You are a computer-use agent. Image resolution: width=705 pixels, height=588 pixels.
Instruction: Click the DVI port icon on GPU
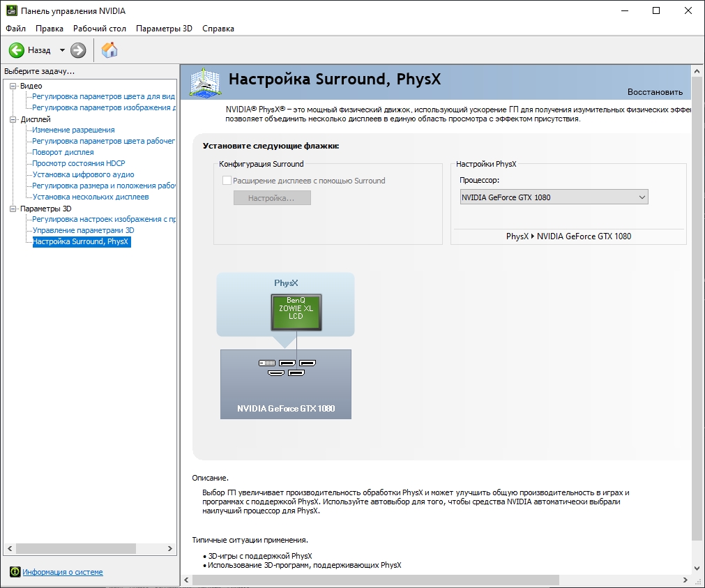267,363
